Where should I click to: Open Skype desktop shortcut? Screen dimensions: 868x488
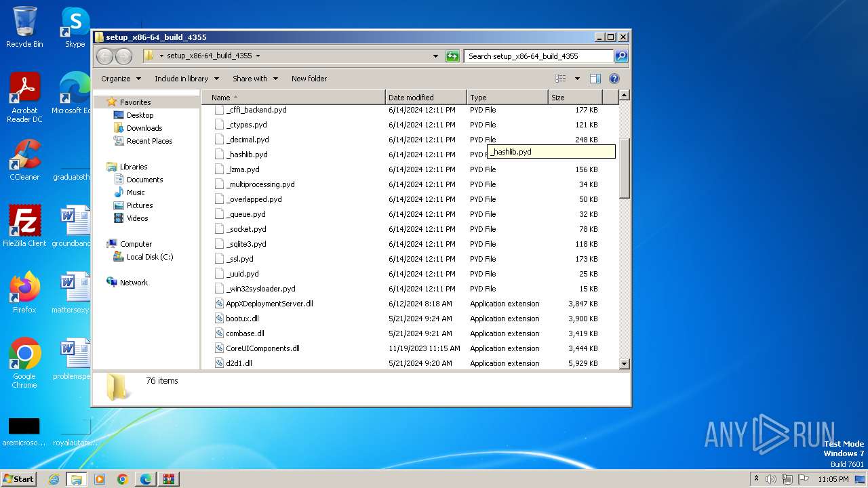click(75, 27)
